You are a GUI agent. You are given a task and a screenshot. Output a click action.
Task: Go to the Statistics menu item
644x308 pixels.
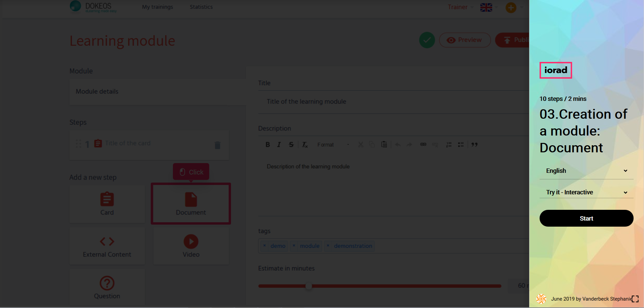click(201, 7)
